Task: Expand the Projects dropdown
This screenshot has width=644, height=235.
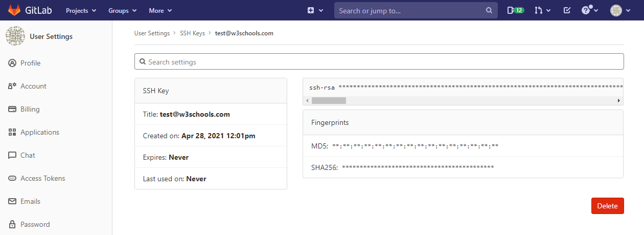Action: pyautogui.click(x=81, y=10)
